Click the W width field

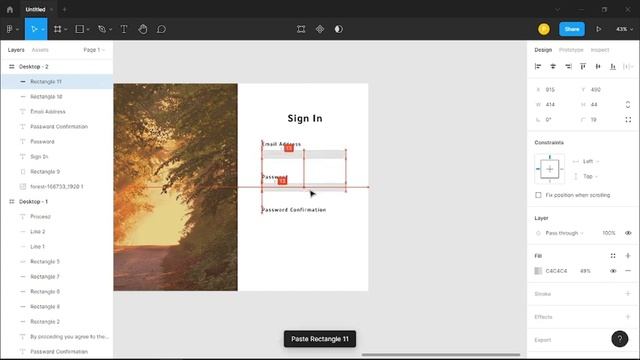(x=550, y=104)
